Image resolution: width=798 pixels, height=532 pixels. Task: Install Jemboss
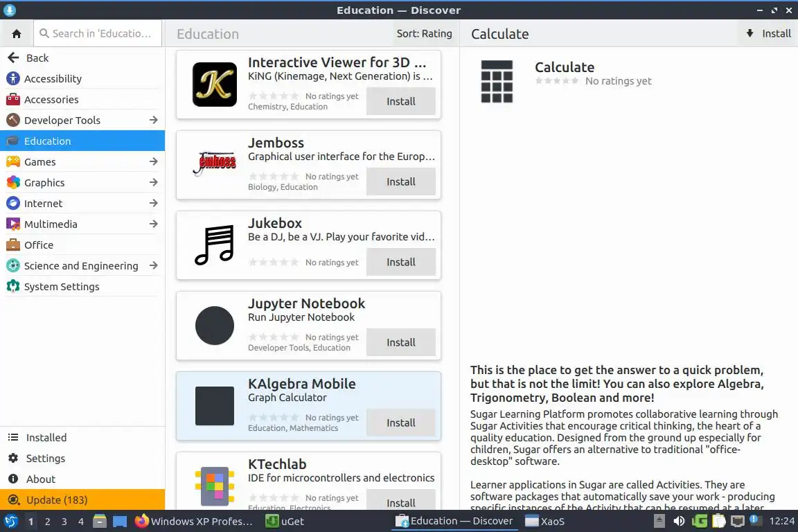click(401, 181)
